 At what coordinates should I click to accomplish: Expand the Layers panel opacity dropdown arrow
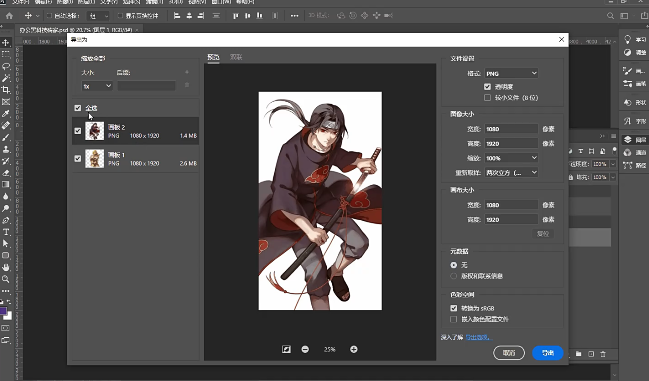pyautogui.click(x=613, y=164)
